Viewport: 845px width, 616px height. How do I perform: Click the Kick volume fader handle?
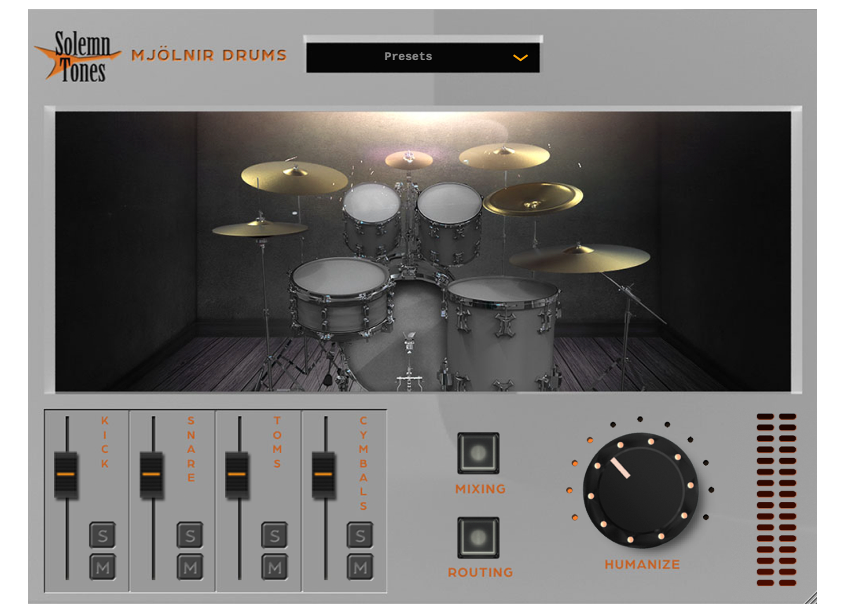(66, 475)
